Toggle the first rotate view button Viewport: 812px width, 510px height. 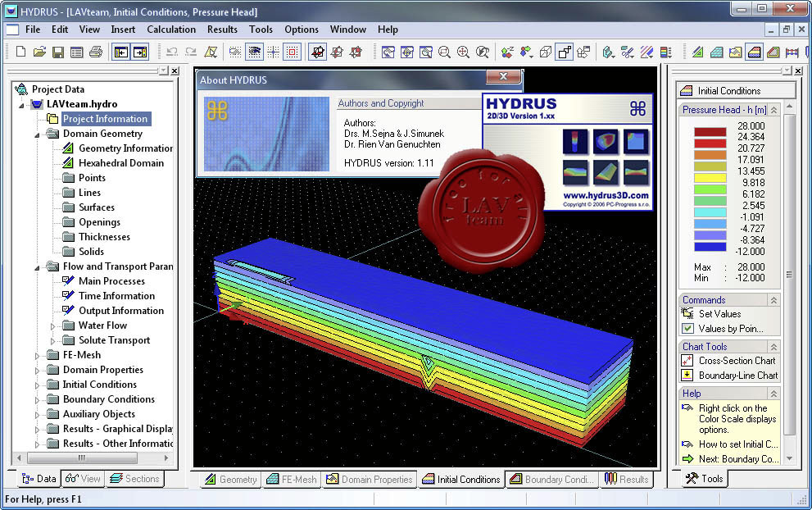(317, 52)
